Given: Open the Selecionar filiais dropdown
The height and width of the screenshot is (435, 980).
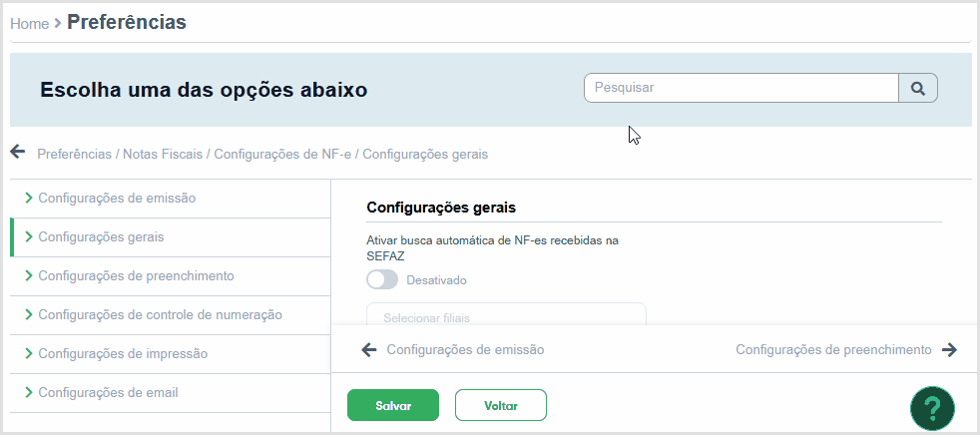Looking at the screenshot, I should [x=506, y=314].
